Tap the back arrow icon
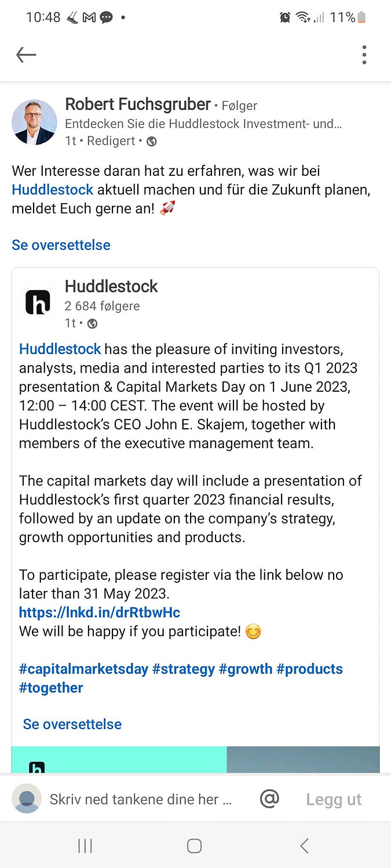 (x=26, y=55)
